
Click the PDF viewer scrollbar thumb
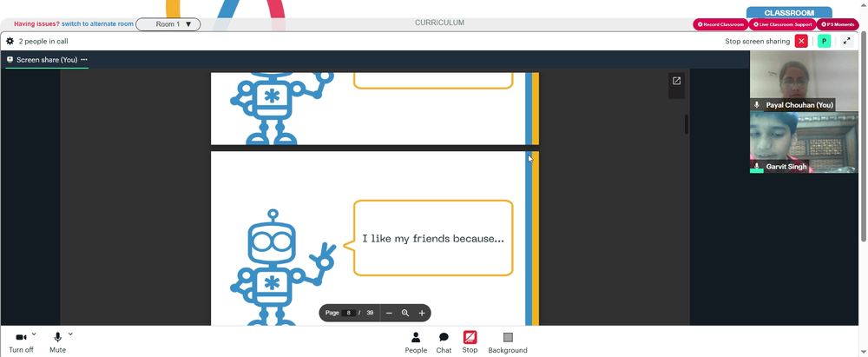(687, 124)
